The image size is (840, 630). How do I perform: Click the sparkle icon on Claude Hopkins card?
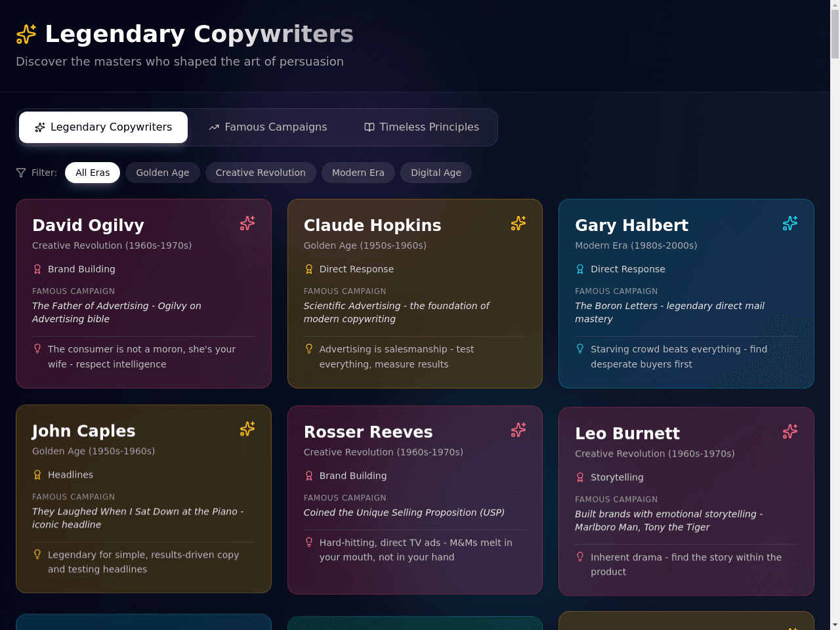pos(518,223)
